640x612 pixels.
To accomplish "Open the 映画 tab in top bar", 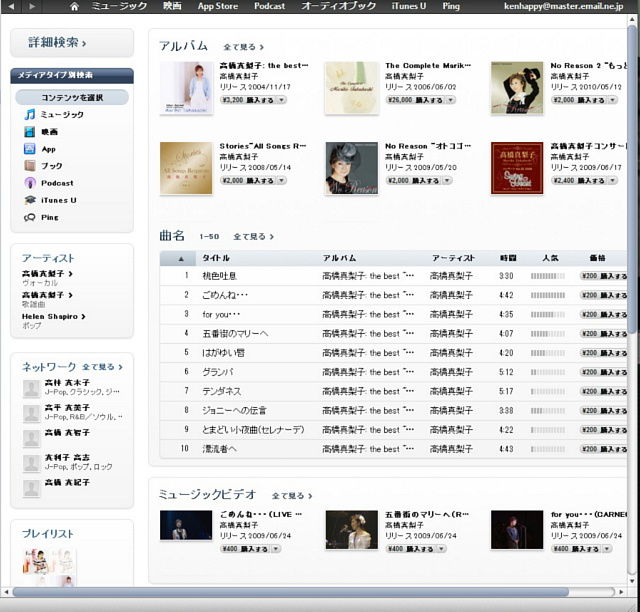I will (x=172, y=6).
